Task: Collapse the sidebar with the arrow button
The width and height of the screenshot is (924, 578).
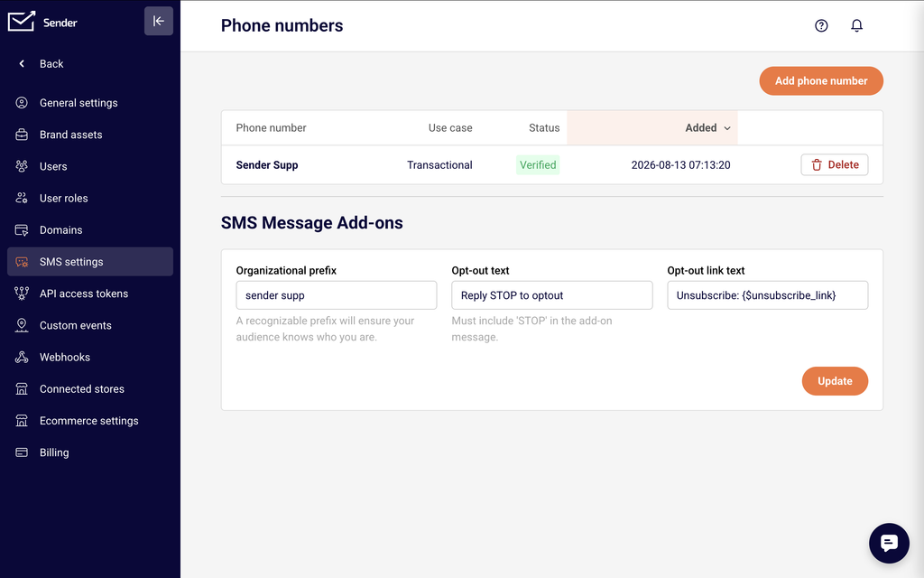Action: (x=159, y=22)
